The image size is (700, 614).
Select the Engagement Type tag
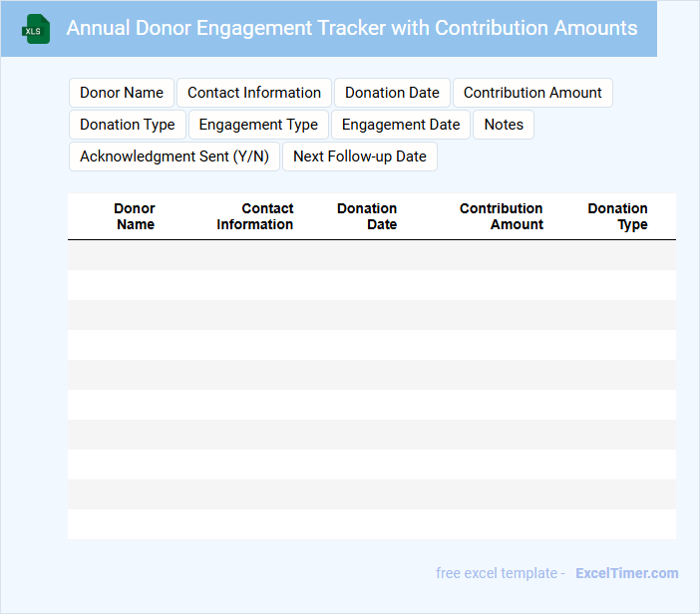[258, 125]
